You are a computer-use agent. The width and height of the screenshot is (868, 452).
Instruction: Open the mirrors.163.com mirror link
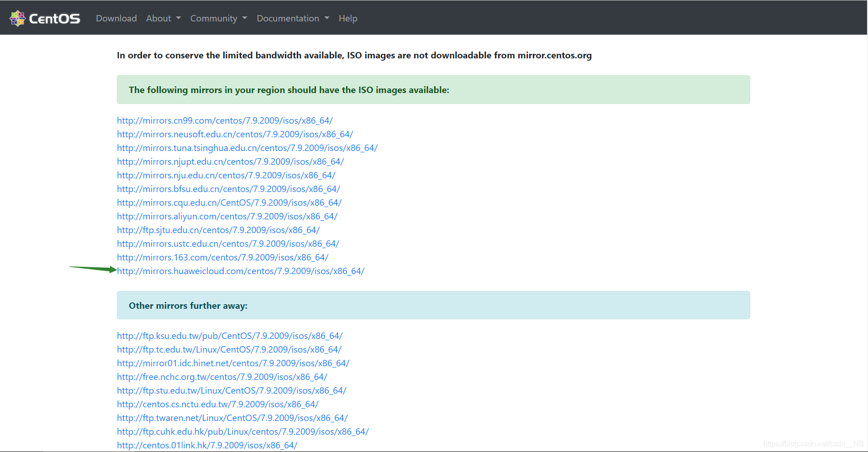pyautogui.click(x=222, y=257)
